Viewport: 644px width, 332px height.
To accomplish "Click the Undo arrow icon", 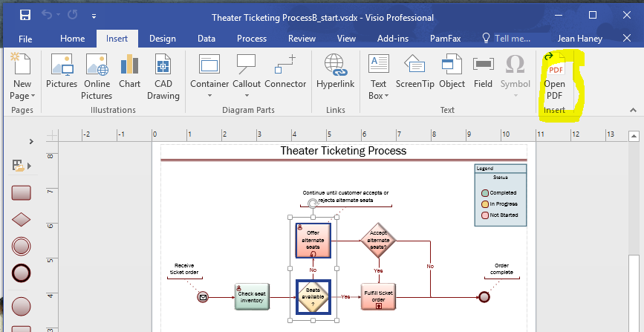I will click(46, 16).
